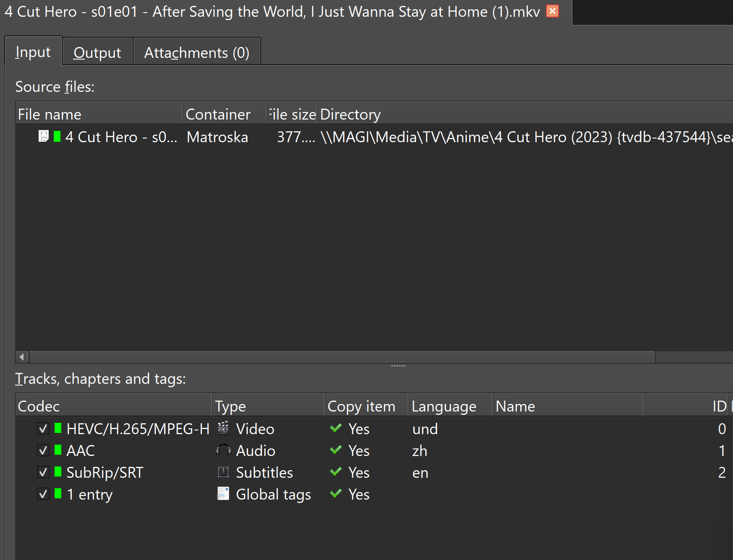Disable the SubRip/SRT subtitle track
The image size is (733, 560).
pyautogui.click(x=43, y=472)
